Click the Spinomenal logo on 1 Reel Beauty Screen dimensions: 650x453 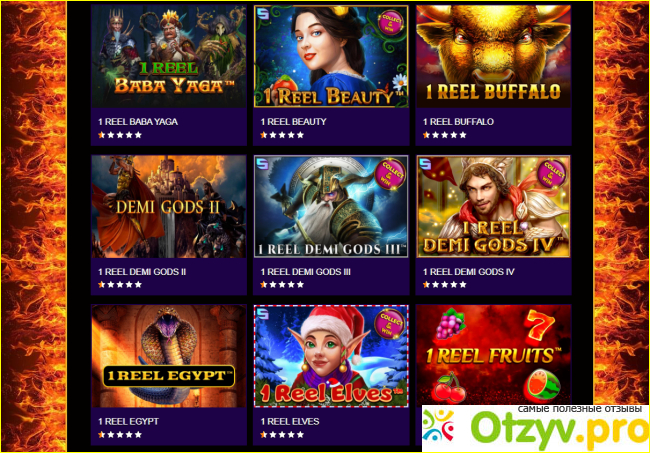point(263,14)
